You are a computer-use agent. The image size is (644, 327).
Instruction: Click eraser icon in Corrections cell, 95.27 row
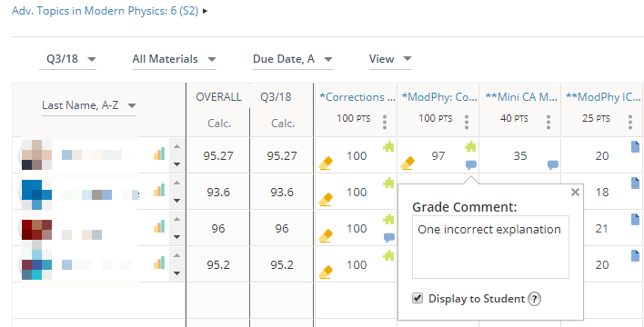(x=326, y=163)
